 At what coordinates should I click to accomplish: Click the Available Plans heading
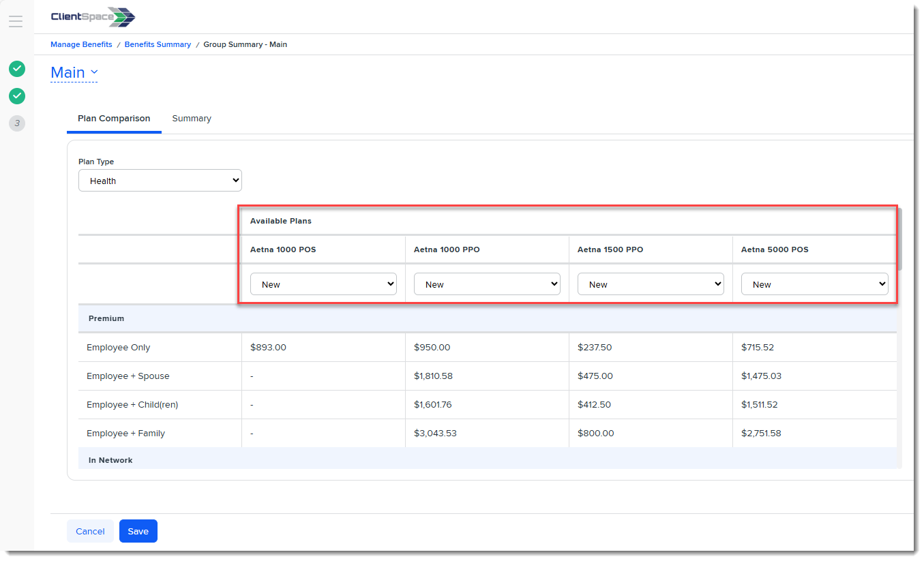click(x=281, y=221)
